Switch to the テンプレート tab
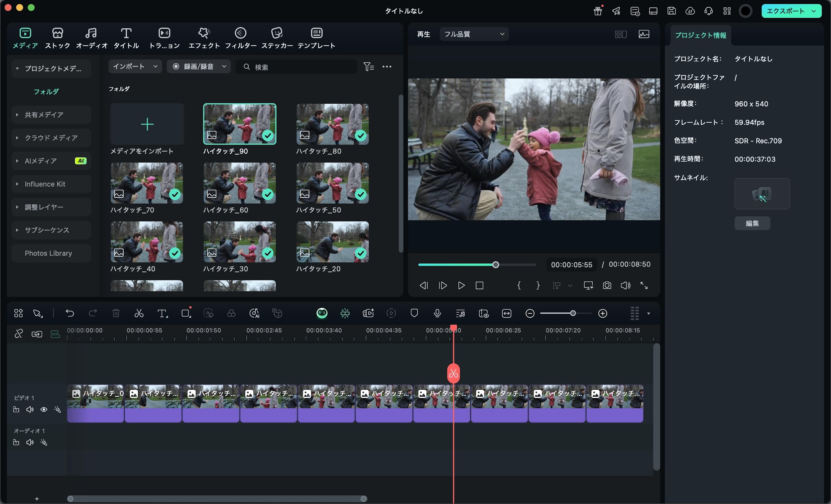The width and height of the screenshot is (831, 504). (x=316, y=38)
